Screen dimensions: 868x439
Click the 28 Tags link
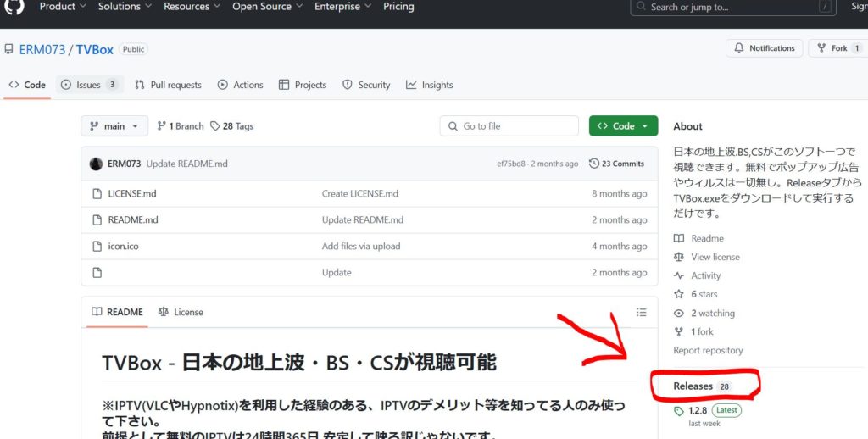click(x=232, y=126)
